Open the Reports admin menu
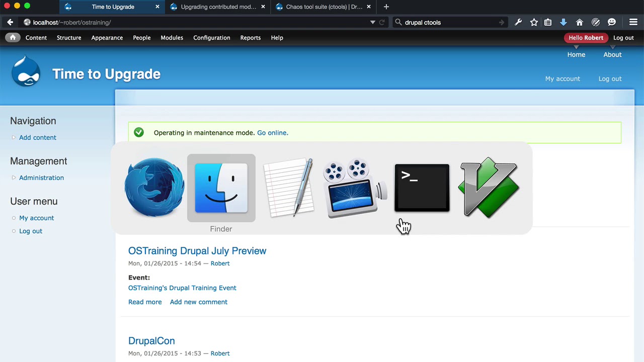The height and width of the screenshot is (362, 644). [x=251, y=38]
